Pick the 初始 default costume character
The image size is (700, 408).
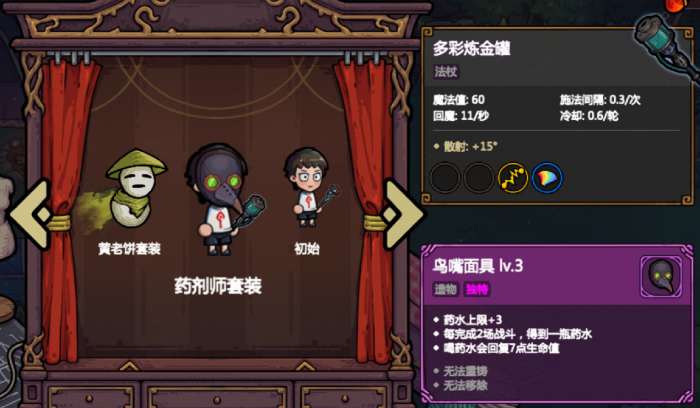tap(309, 187)
